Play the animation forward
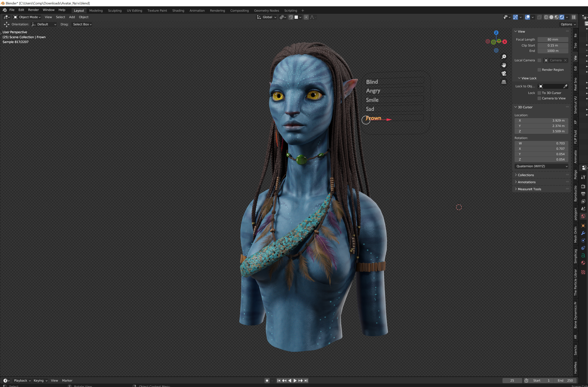The height and width of the screenshot is (387, 588). [x=295, y=381]
